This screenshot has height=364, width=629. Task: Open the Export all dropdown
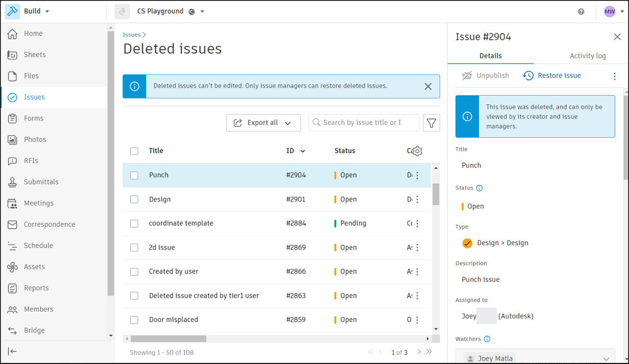(263, 123)
